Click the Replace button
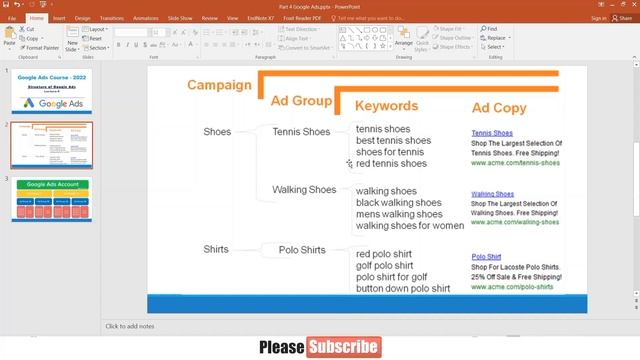640x360 pixels. pos(495,38)
